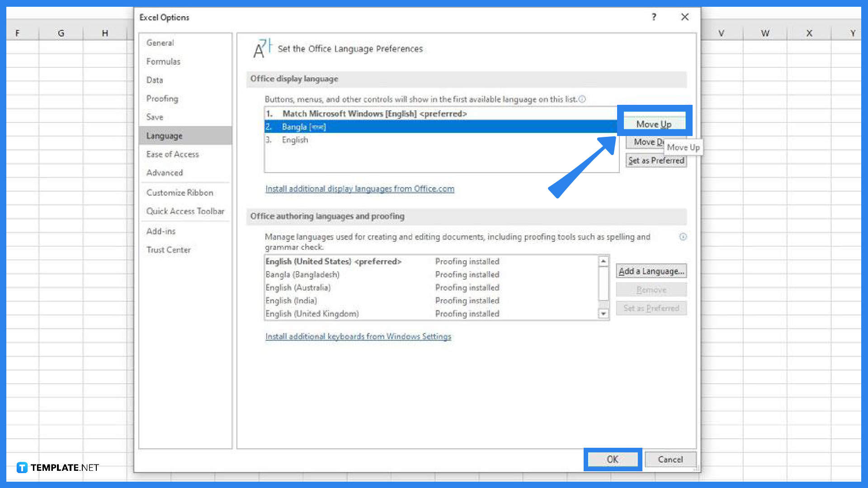
Task: Click the scrollbar down arrow in proofing list
Action: click(604, 313)
